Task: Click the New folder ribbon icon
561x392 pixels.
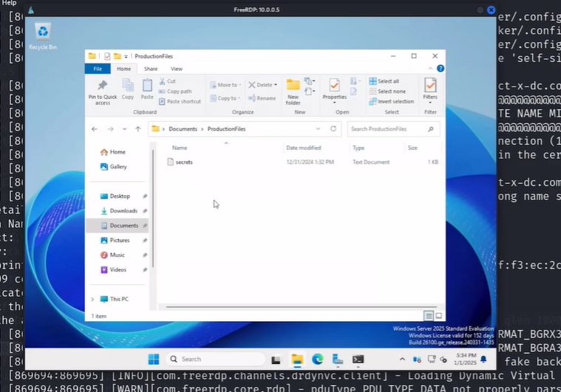Action: click(x=293, y=89)
